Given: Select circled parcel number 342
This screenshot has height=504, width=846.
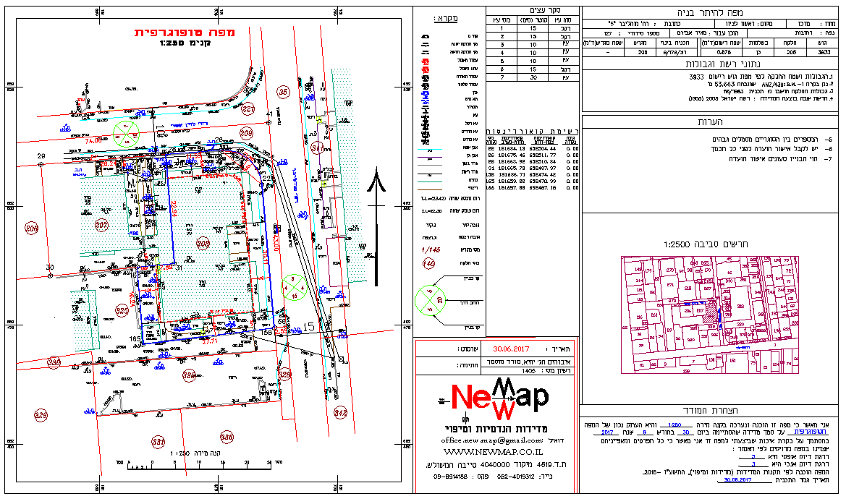Looking at the screenshot, I should click(340, 412).
